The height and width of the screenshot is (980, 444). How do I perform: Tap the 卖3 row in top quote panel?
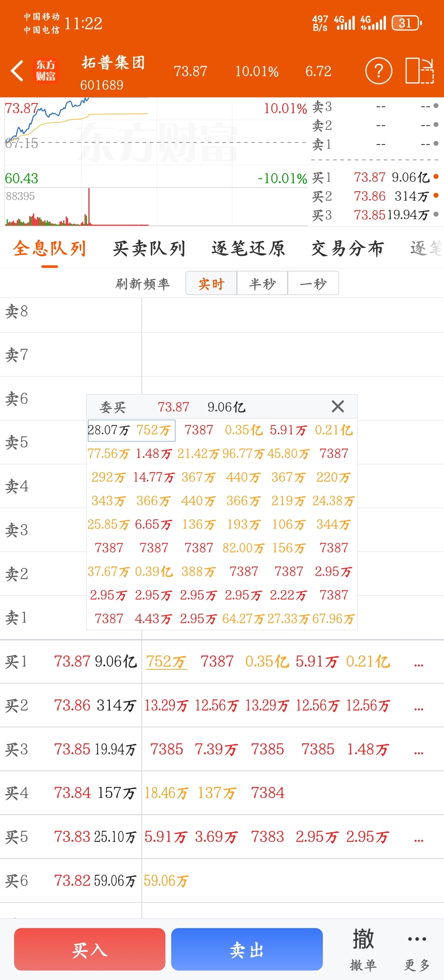(375, 107)
